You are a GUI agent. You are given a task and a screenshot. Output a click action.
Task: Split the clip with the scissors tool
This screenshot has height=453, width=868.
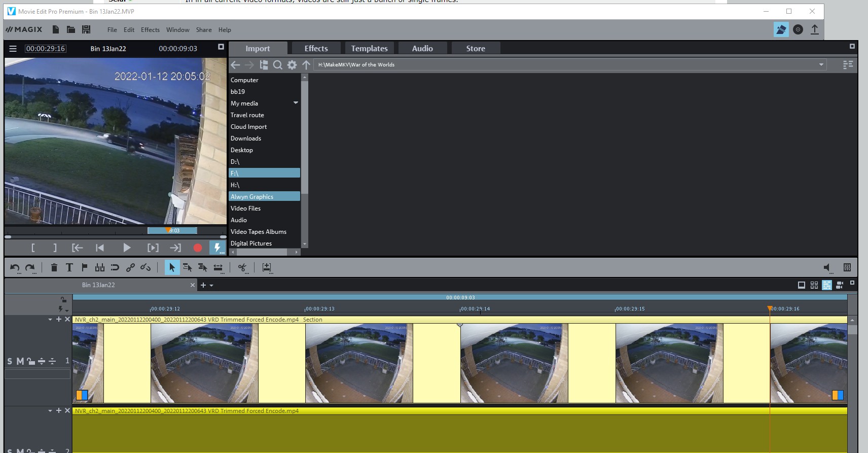242,267
